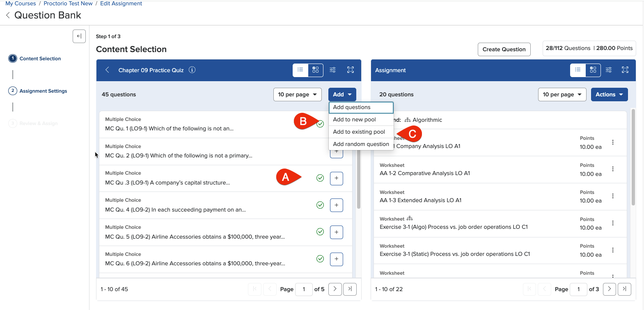The image size is (644, 310).
Task: Choose Add random question option
Action: tap(361, 144)
